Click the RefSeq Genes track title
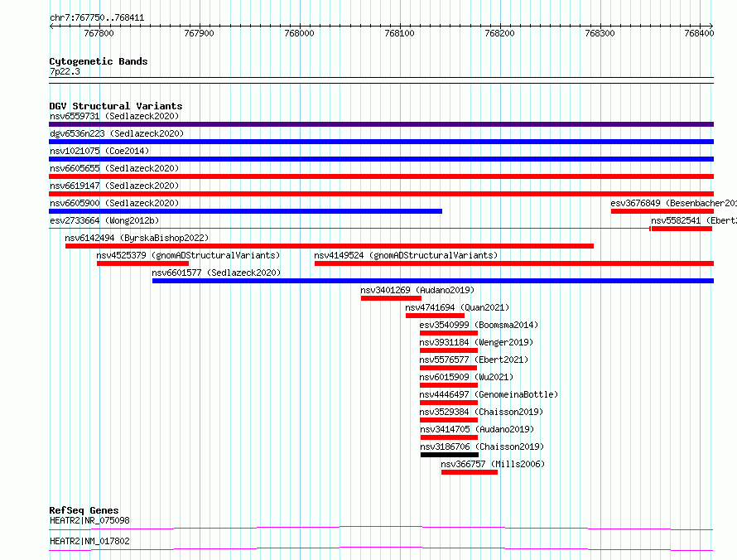 (84, 510)
